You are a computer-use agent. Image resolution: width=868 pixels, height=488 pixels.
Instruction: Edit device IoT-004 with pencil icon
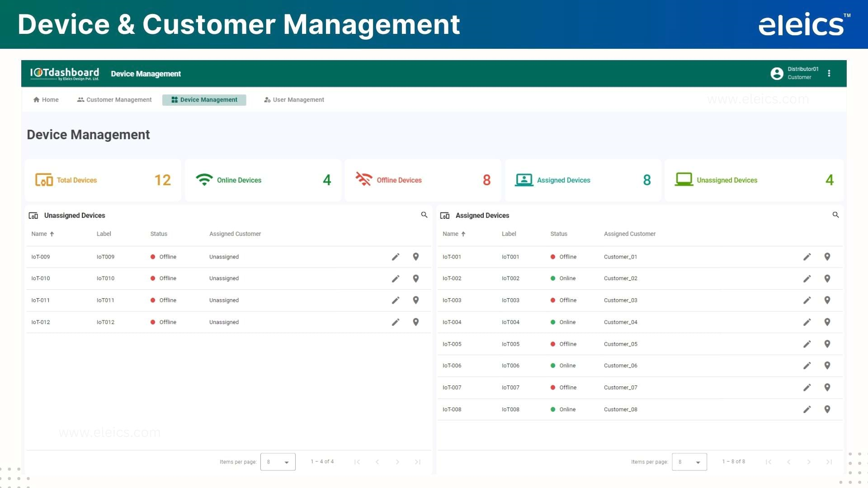point(807,322)
